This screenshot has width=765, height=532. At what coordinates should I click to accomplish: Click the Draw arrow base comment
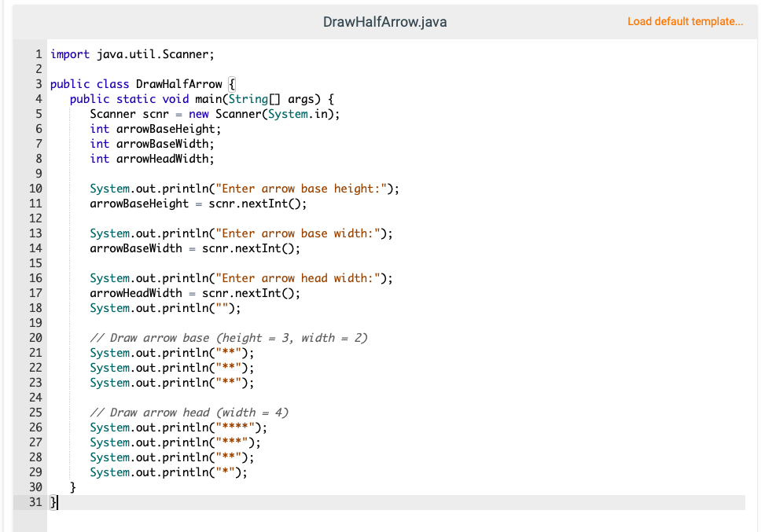pyautogui.click(x=229, y=338)
